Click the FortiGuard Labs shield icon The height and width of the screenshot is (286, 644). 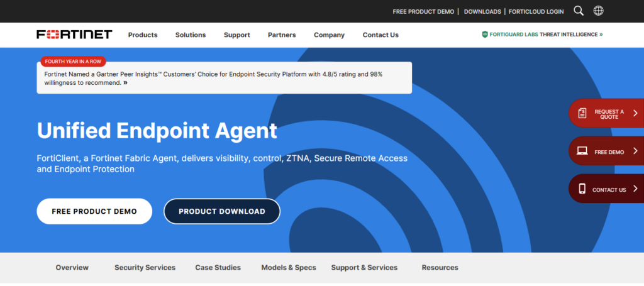tap(485, 35)
